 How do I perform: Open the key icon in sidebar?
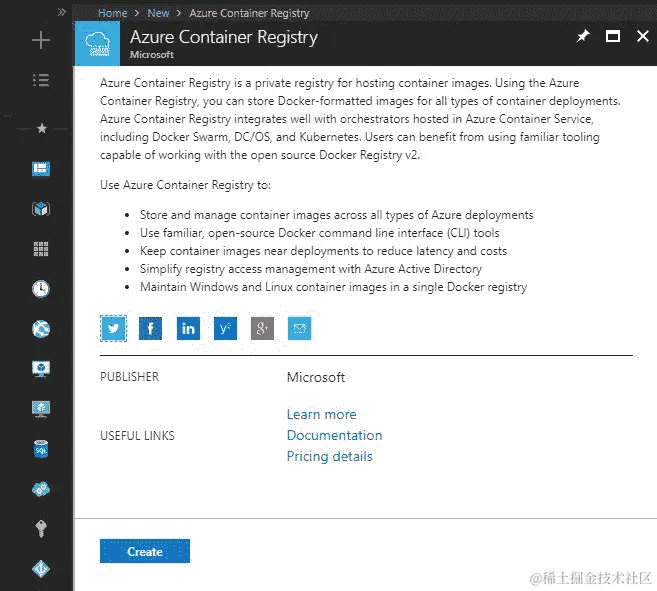pyautogui.click(x=41, y=529)
